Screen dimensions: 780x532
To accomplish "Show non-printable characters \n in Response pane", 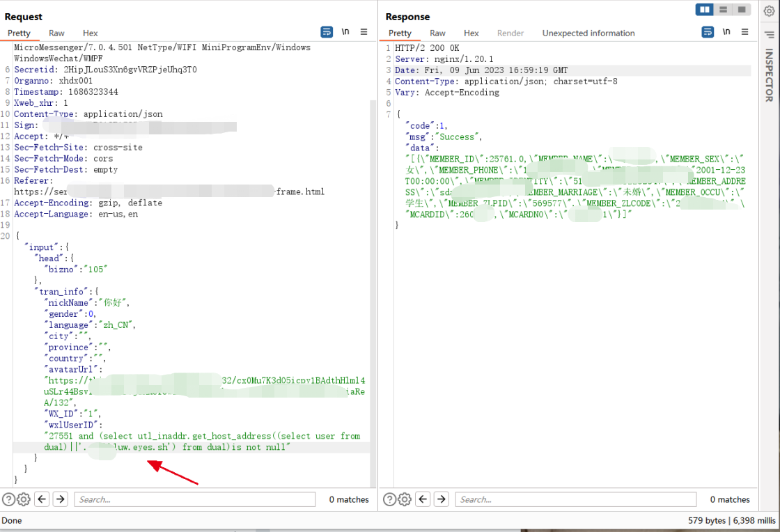I will point(726,32).
